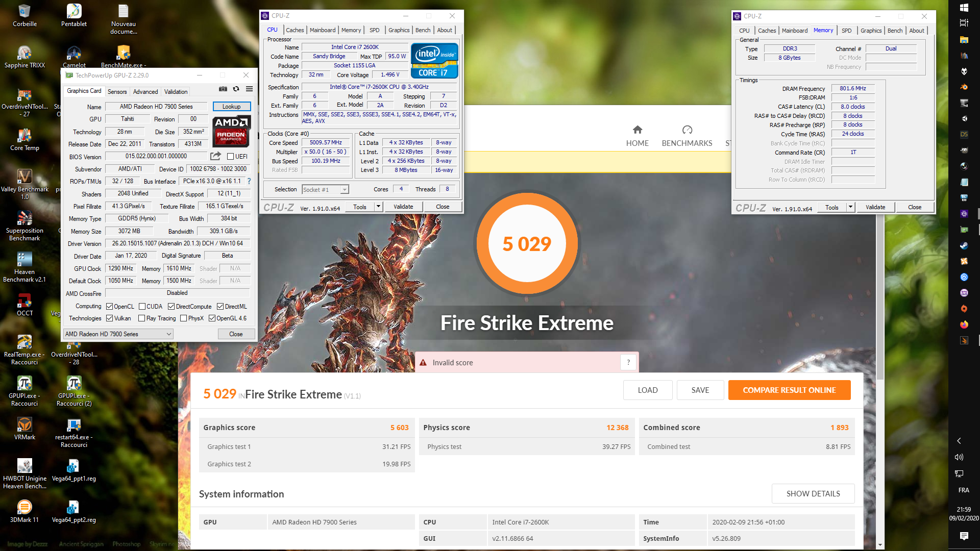980x551 pixels.
Task: Launch 3DMark 11 desktop icon
Action: tap(24, 511)
